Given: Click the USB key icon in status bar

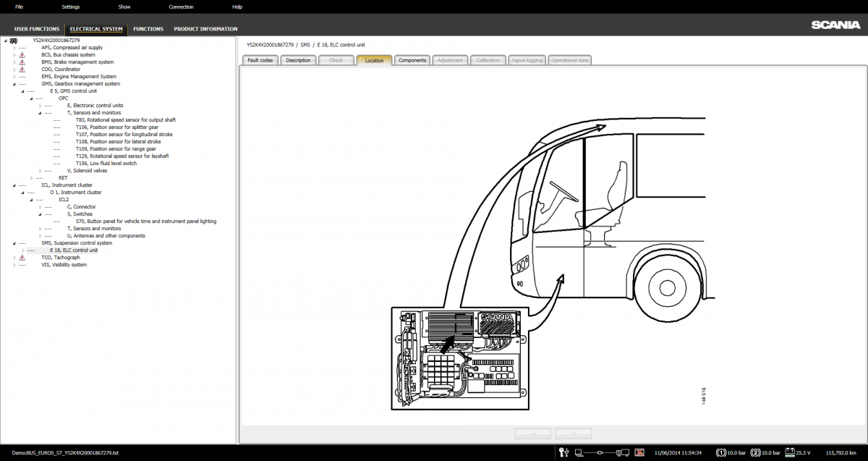Looking at the screenshot, I should coord(564,453).
